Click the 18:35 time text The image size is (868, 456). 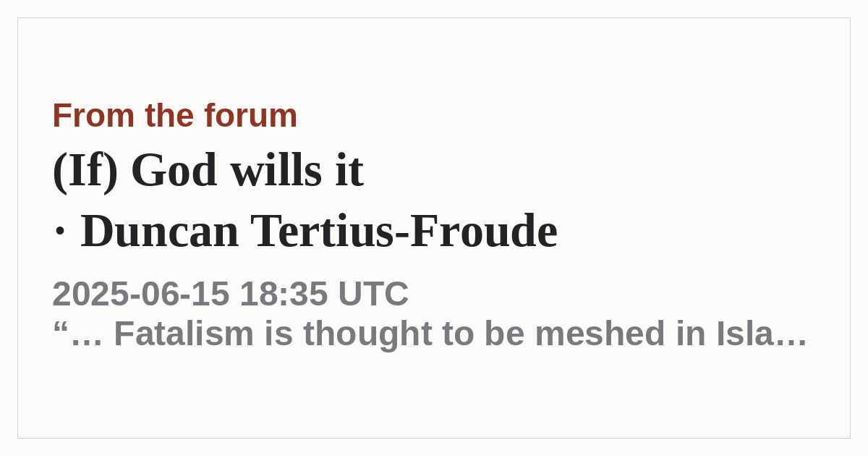tap(284, 294)
